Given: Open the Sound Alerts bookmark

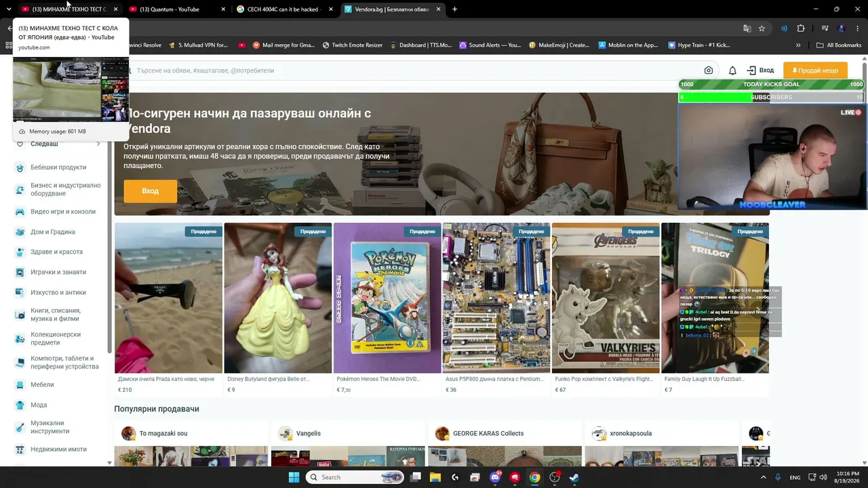Looking at the screenshot, I should pos(490,45).
